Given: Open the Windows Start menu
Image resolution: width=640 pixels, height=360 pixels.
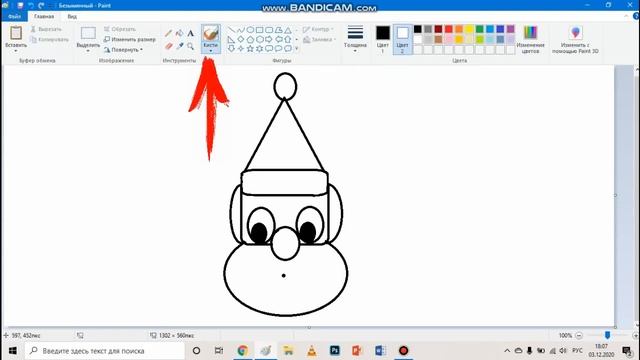Looking at the screenshot, I should pos(12,351).
